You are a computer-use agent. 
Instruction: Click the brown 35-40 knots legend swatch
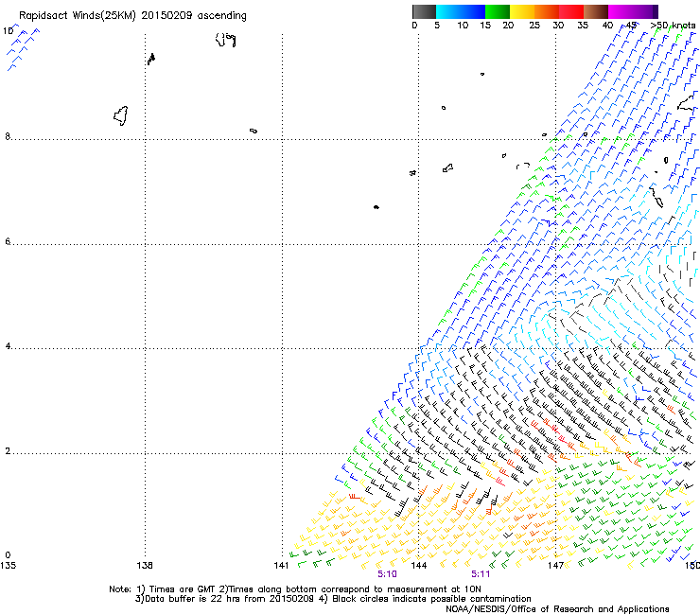point(596,11)
